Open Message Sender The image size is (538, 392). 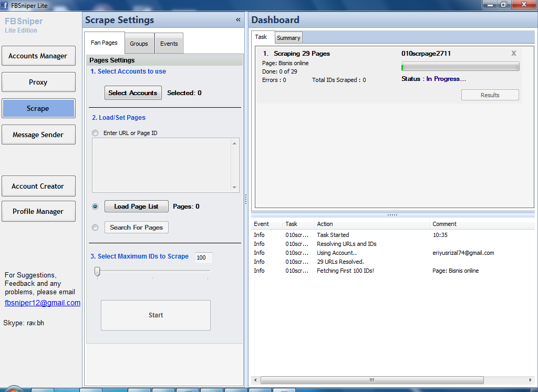pos(38,135)
